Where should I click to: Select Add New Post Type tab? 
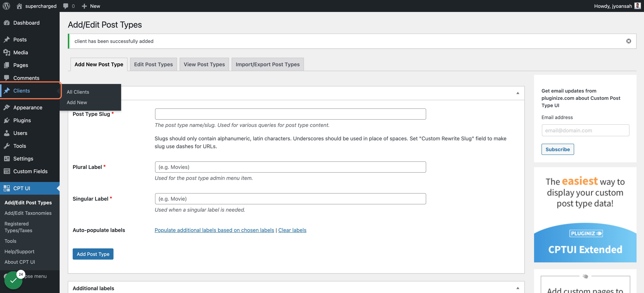click(x=99, y=64)
